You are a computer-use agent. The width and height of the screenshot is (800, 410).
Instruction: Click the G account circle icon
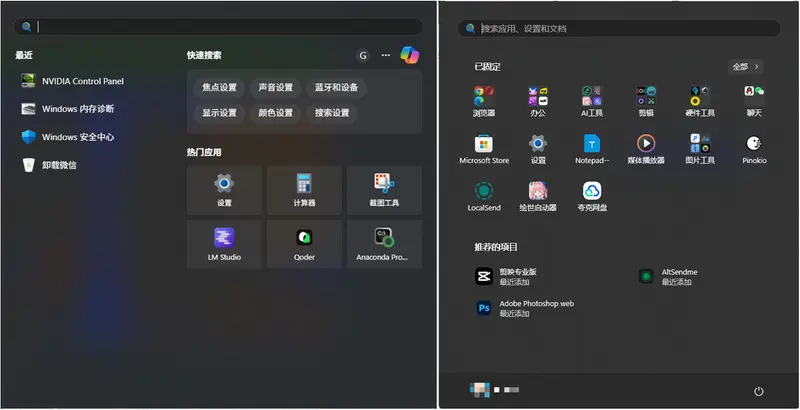pyautogui.click(x=363, y=56)
